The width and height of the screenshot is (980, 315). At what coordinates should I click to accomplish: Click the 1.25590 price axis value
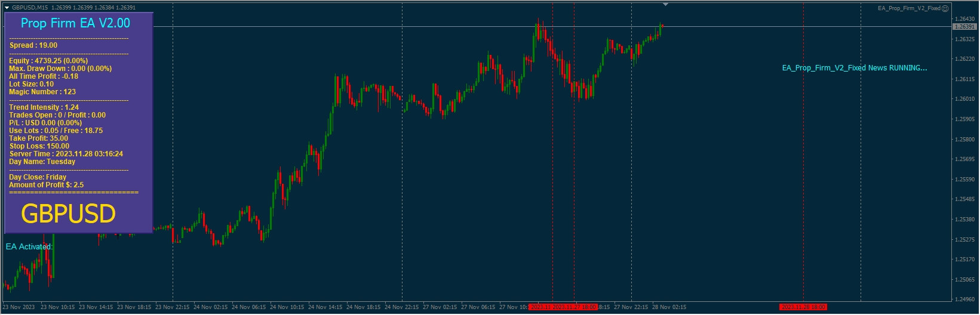pyautogui.click(x=964, y=180)
